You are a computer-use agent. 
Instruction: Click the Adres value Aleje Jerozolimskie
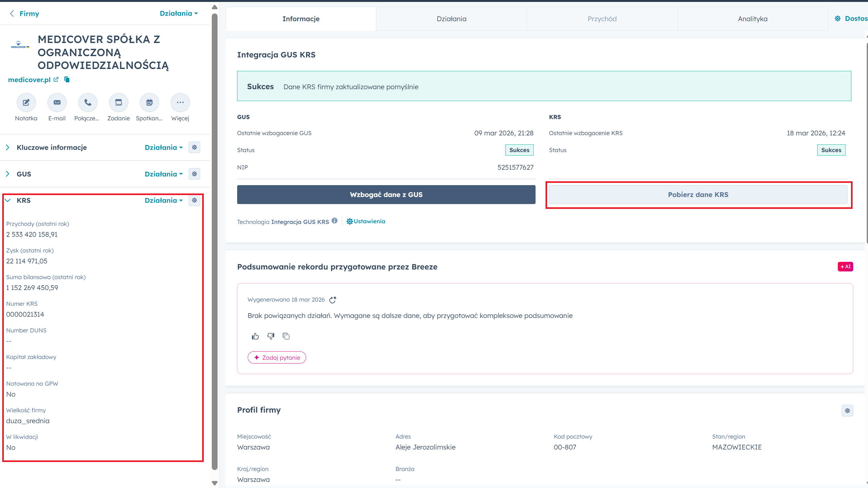tap(425, 447)
